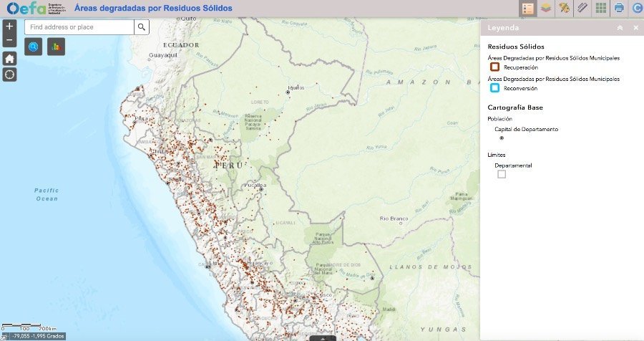Open the Layer list widget

[x=546, y=9]
